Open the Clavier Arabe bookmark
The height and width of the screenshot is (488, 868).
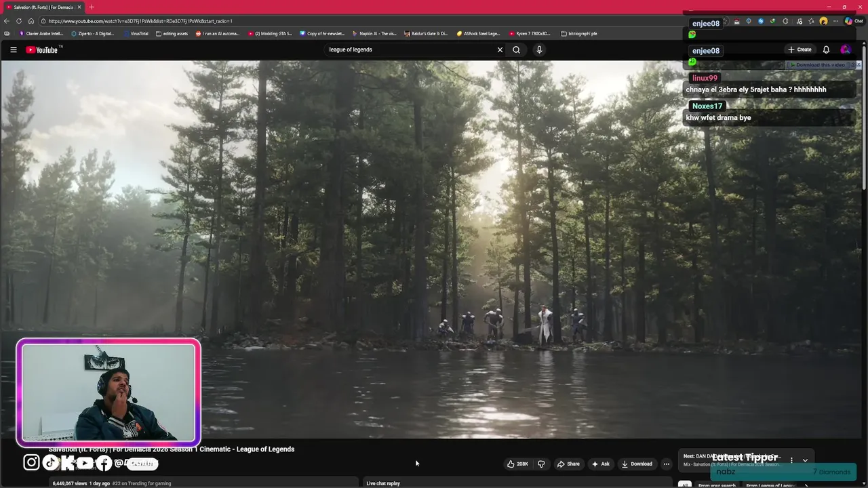coord(41,33)
